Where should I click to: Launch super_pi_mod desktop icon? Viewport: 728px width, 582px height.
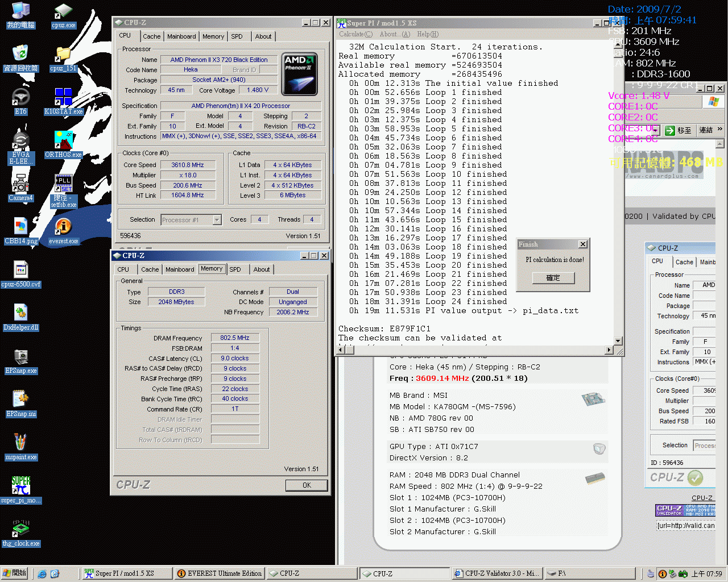coord(20,490)
